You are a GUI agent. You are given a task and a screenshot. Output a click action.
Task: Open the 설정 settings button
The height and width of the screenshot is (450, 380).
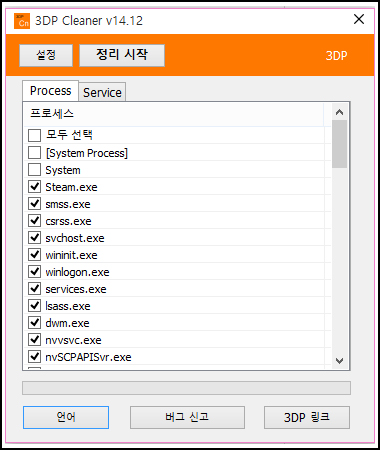[46, 55]
